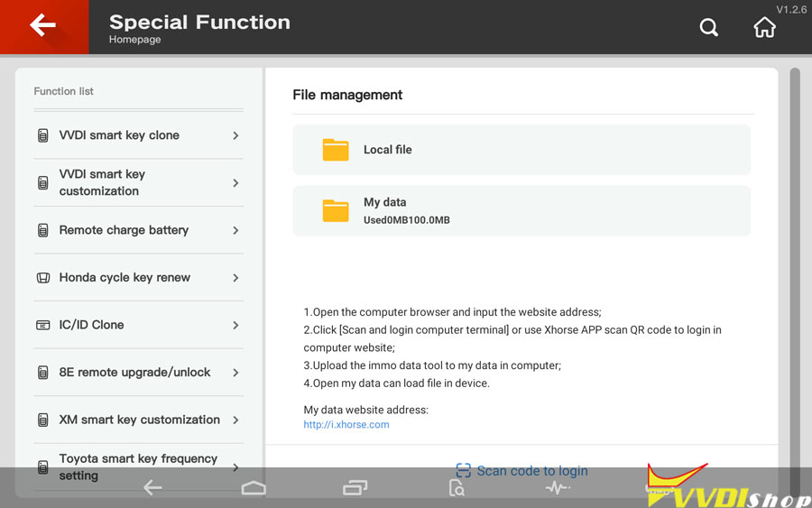The height and width of the screenshot is (508, 812).
Task: Go back using the red arrow button
Action: pyautogui.click(x=44, y=26)
